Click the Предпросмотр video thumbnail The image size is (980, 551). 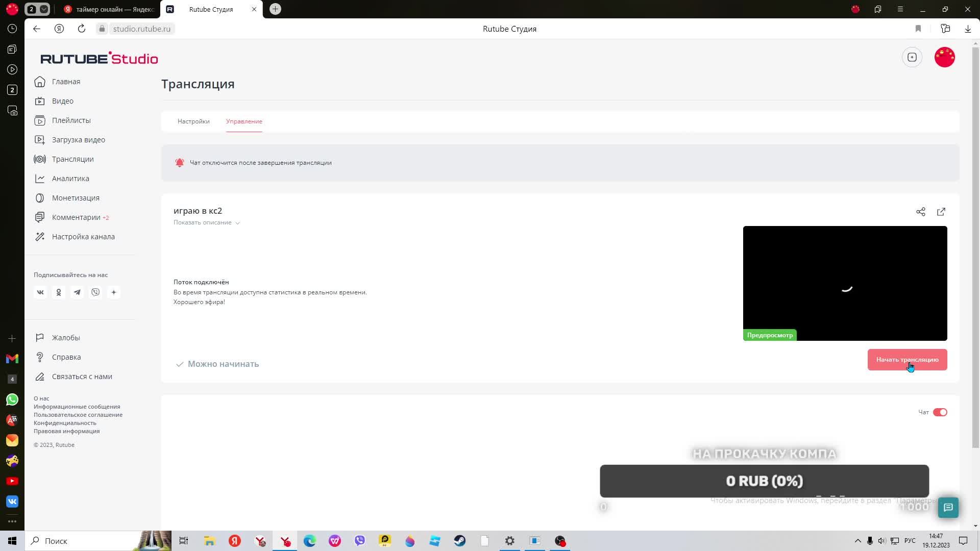pos(845,283)
